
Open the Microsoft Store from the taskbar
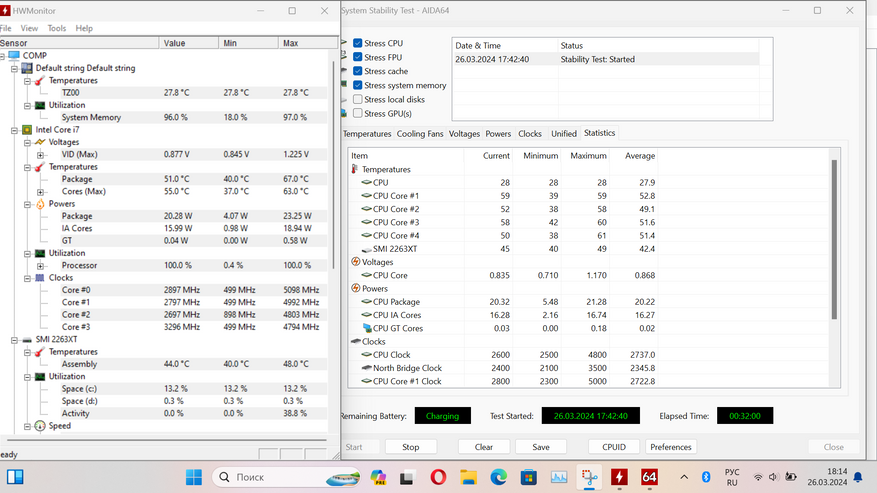527,477
